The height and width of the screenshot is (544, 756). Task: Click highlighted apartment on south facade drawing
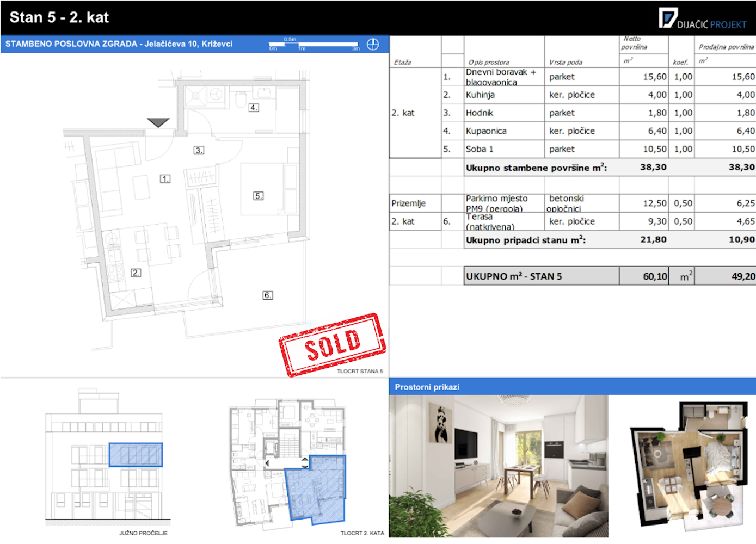pyautogui.click(x=136, y=455)
